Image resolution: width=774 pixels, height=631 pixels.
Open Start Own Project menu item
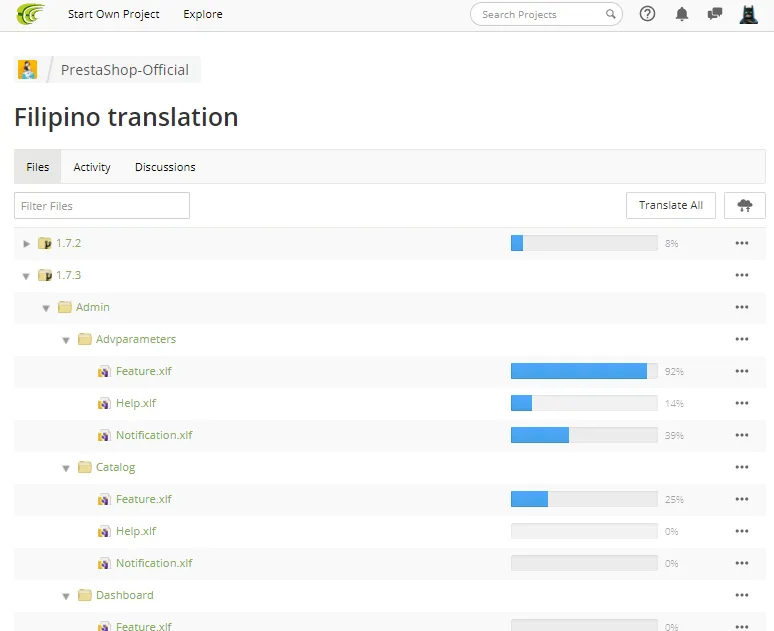coord(114,14)
